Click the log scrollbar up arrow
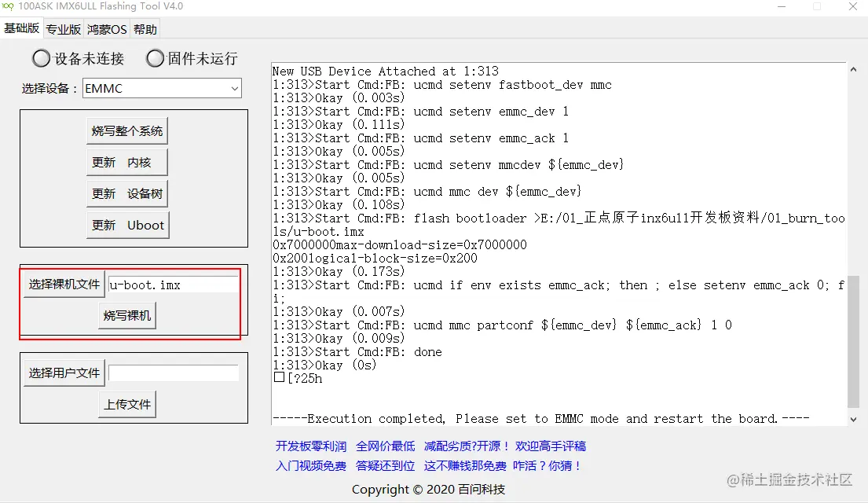 (x=853, y=70)
